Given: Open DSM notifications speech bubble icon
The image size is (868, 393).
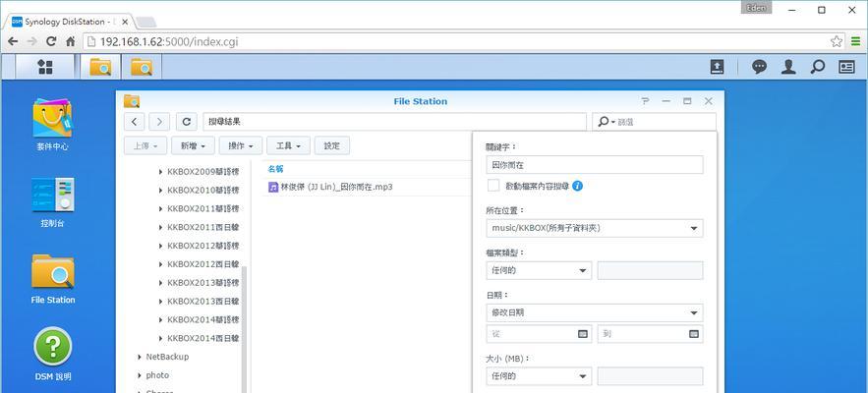Looking at the screenshot, I should [x=759, y=67].
